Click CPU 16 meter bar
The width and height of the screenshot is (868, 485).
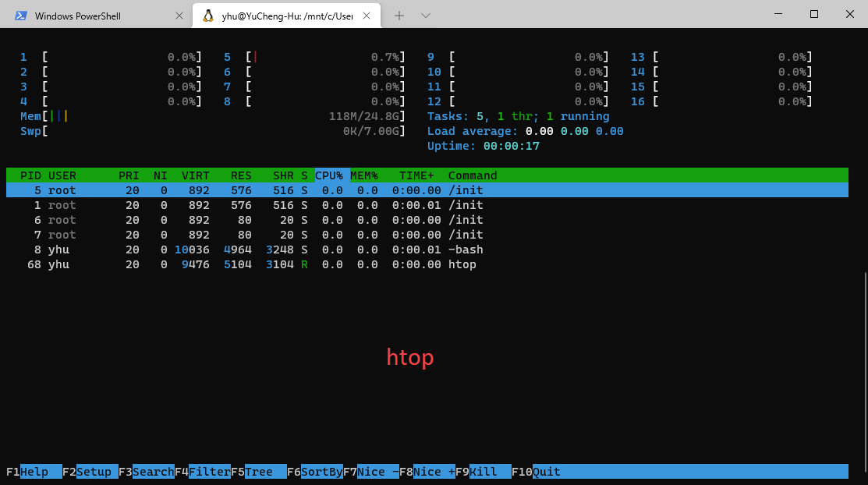click(721, 101)
